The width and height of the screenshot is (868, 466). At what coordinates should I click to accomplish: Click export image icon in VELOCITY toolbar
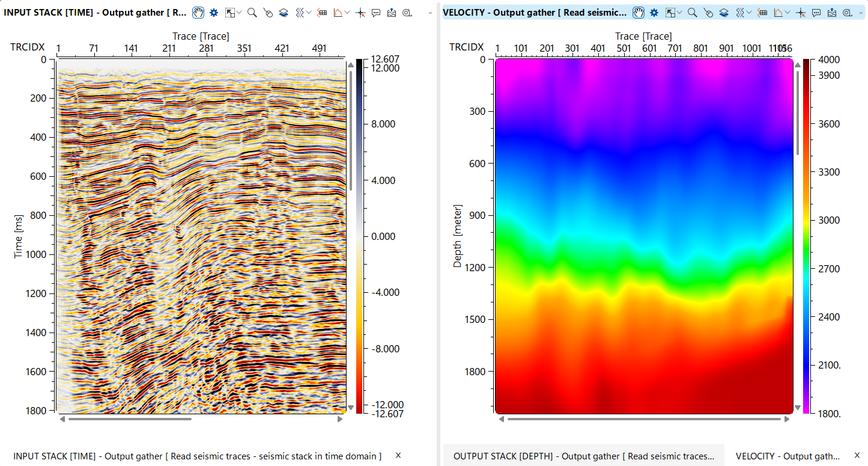tap(832, 13)
